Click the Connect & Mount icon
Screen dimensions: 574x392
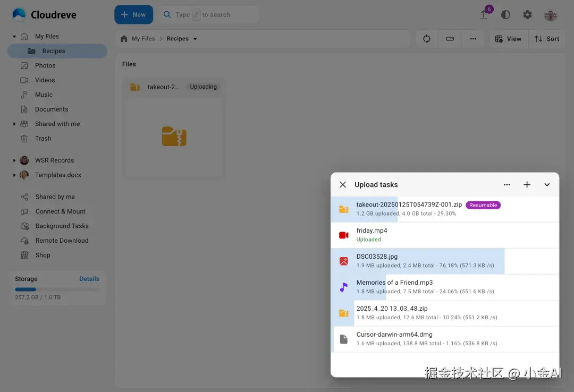24,211
